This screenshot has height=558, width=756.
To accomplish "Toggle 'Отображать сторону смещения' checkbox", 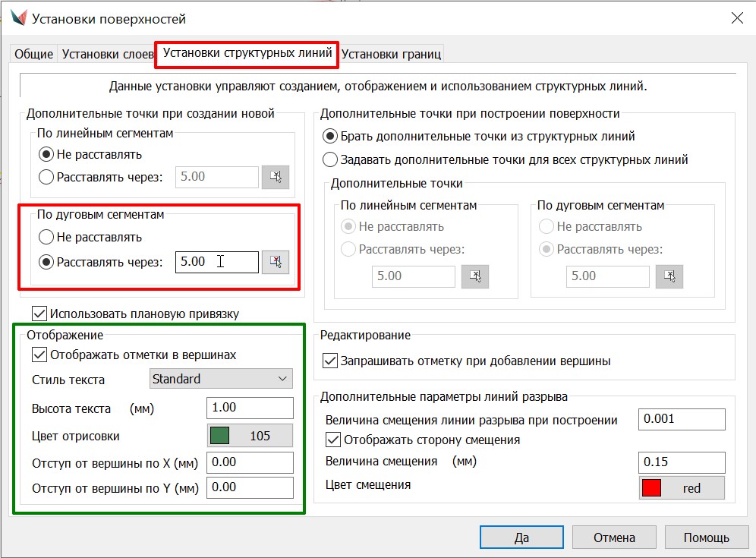I will coord(332,440).
